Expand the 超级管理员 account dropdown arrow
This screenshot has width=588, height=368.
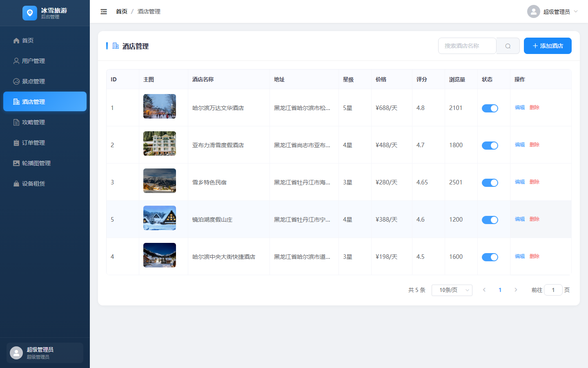click(576, 11)
